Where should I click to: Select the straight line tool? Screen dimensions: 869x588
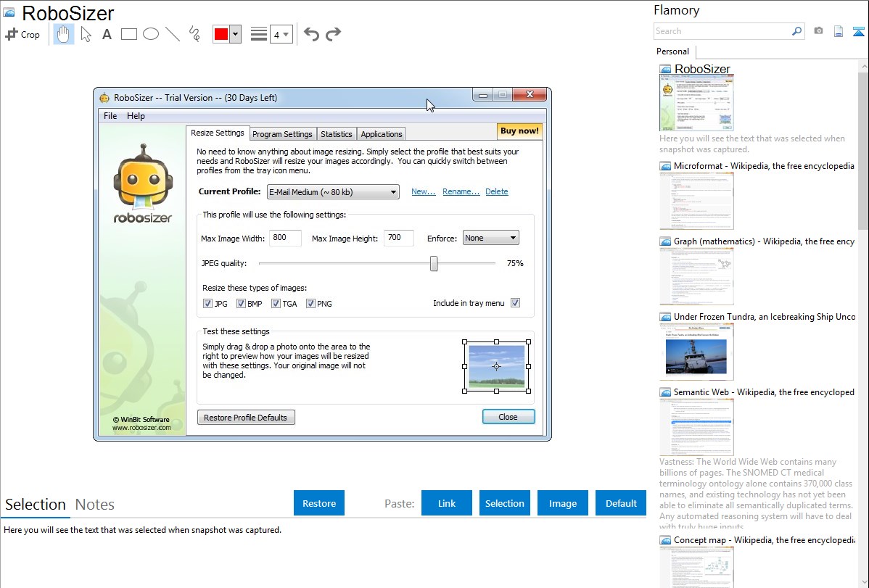coord(173,34)
